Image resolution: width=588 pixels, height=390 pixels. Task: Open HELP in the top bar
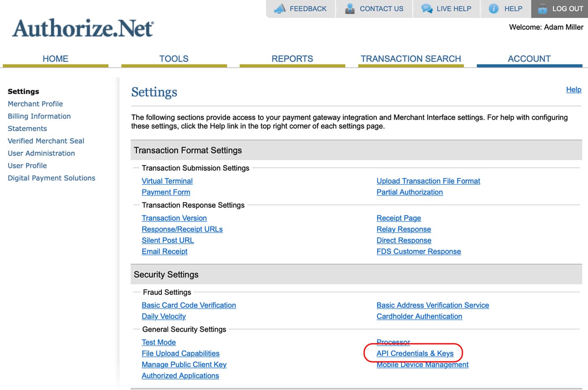pos(513,9)
